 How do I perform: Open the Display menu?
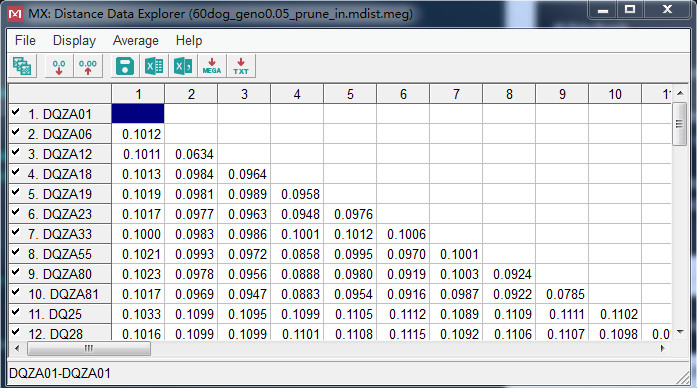[x=74, y=40]
